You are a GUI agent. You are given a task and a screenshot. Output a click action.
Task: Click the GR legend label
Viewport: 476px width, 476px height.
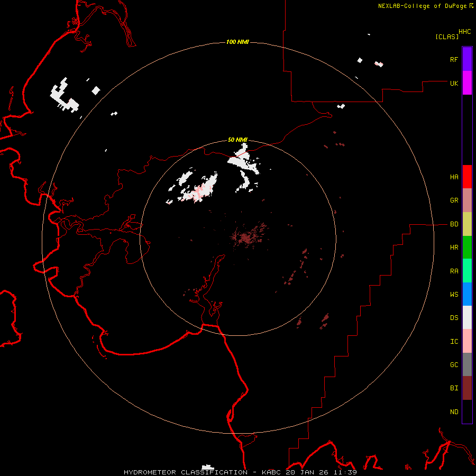[x=454, y=200]
